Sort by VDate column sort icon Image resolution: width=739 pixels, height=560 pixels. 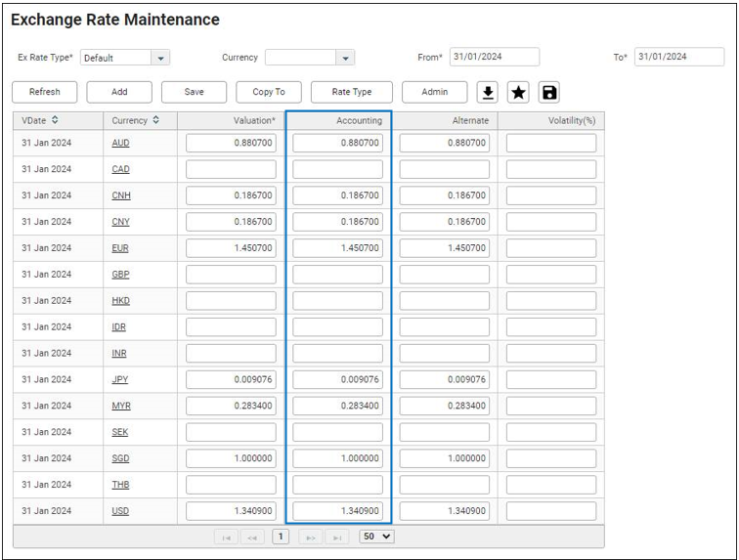55,120
